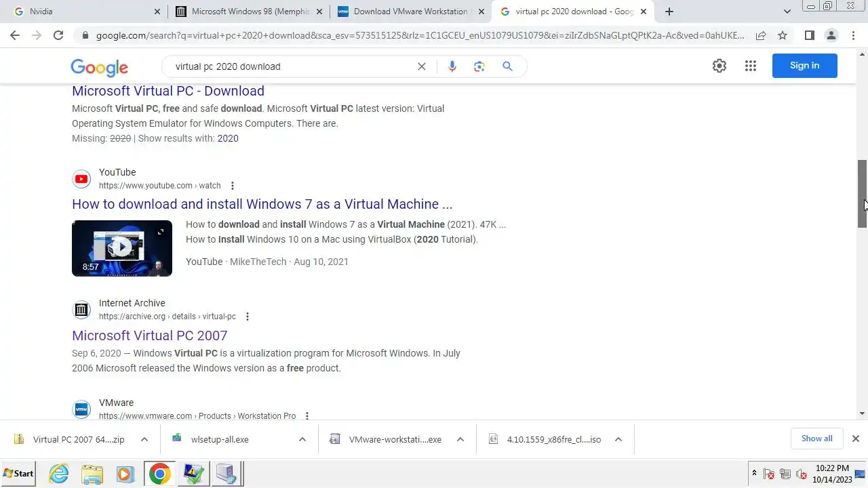868x488 pixels.
Task: Click the URL address bar
Action: (419, 35)
